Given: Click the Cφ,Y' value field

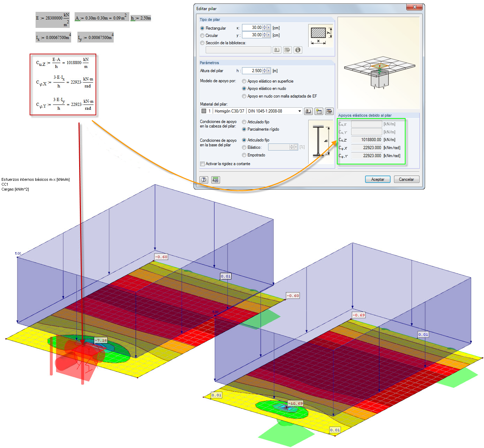Looking at the screenshot, I should pyautogui.click(x=366, y=156).
